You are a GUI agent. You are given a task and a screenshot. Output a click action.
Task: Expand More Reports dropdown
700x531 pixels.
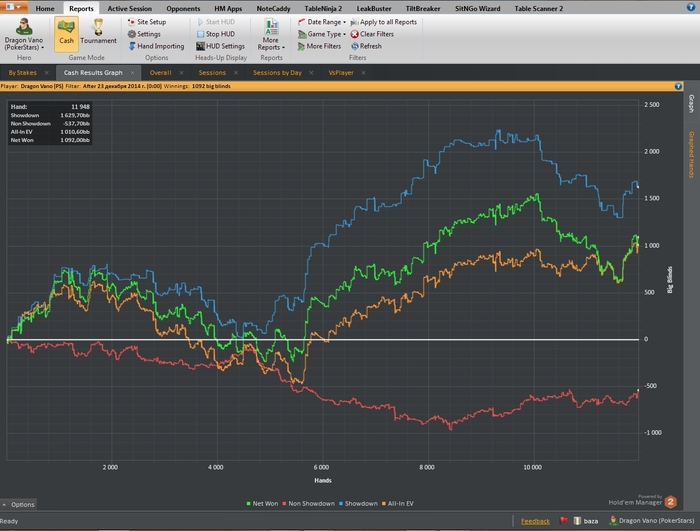click(271, 35)
